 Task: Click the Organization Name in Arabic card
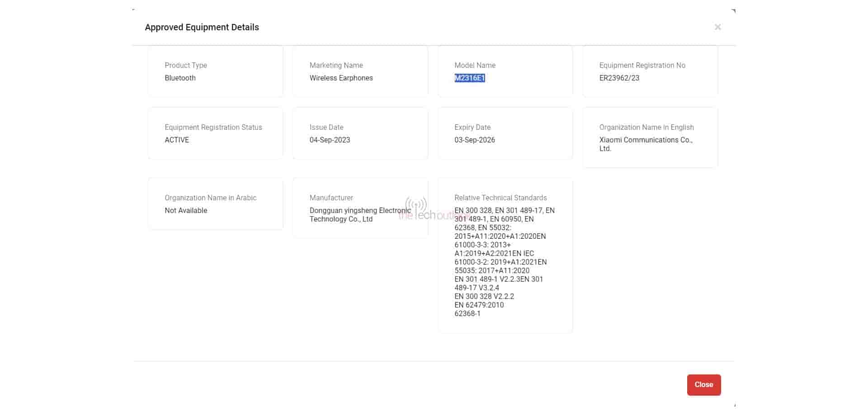[215, 204]
